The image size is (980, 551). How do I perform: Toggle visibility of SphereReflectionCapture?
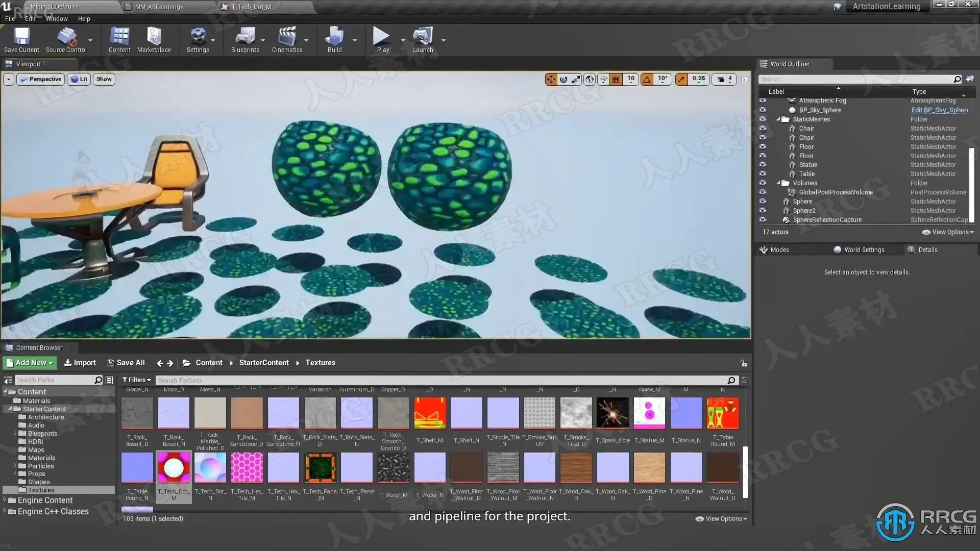(763, 220)
